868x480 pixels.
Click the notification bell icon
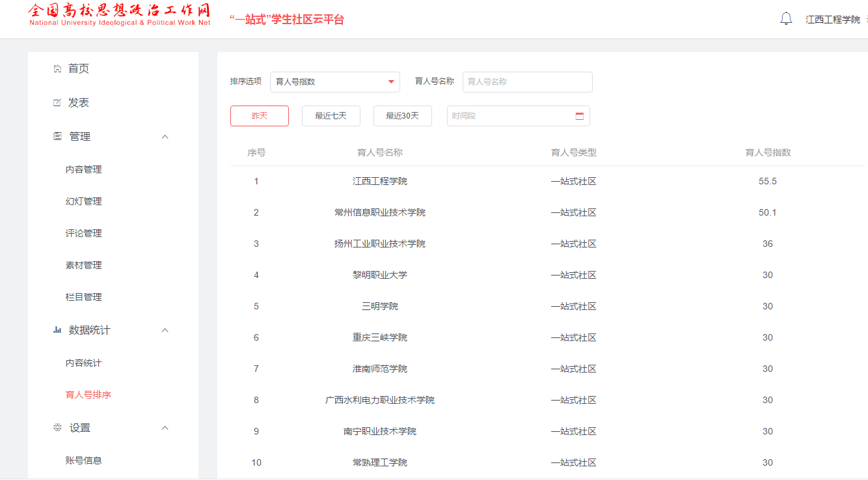coord(786,18)
